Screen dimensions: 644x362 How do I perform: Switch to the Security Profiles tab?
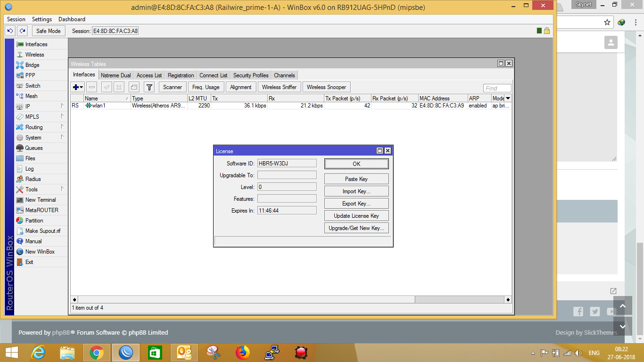click(x=251, y=75)
